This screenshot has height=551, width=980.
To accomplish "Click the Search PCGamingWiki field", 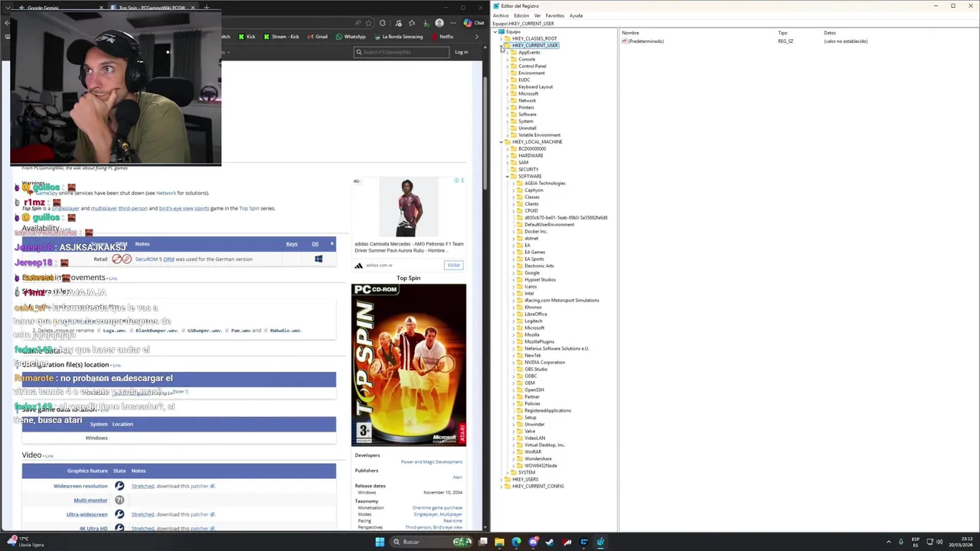I will pos(401,52).
